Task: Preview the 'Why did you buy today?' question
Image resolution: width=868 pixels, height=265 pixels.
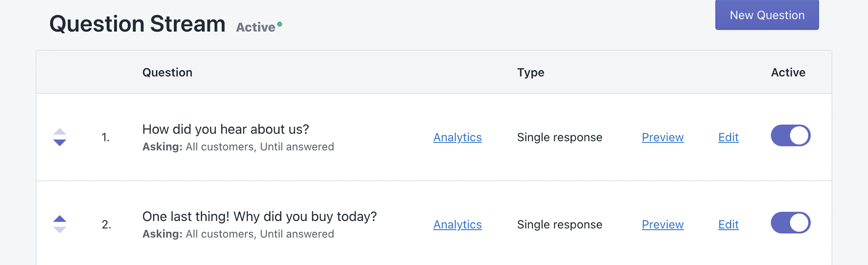Action: [x=662, y=225]
